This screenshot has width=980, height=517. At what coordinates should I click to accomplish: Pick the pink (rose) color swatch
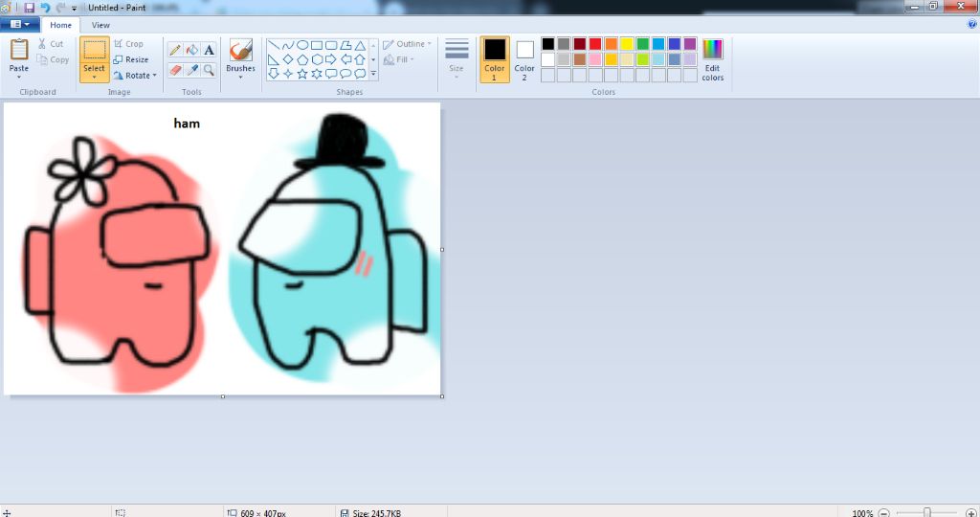(595, 59)
